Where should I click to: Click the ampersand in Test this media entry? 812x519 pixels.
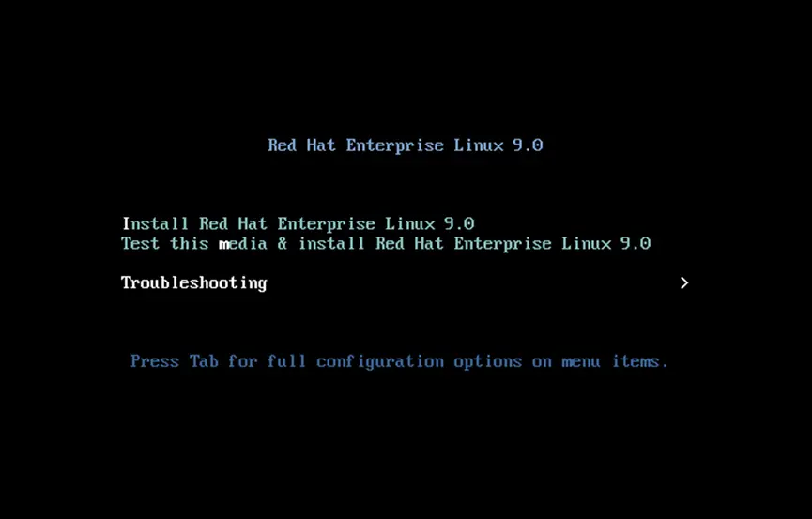[x=283, y=243]
